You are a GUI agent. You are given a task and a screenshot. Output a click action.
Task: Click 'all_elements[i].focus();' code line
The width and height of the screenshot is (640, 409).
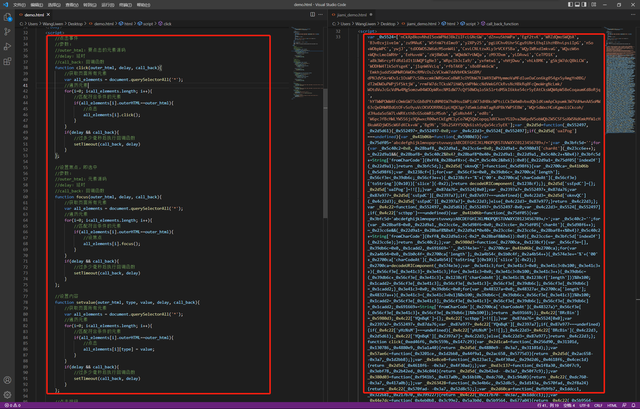pos(112,244)
